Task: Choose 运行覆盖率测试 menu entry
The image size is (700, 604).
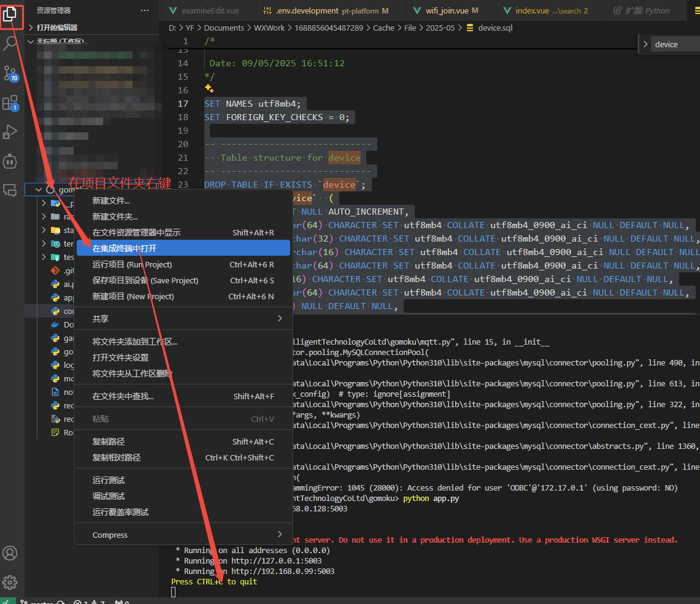Action: pyautogui.click(x=183, y=512)
